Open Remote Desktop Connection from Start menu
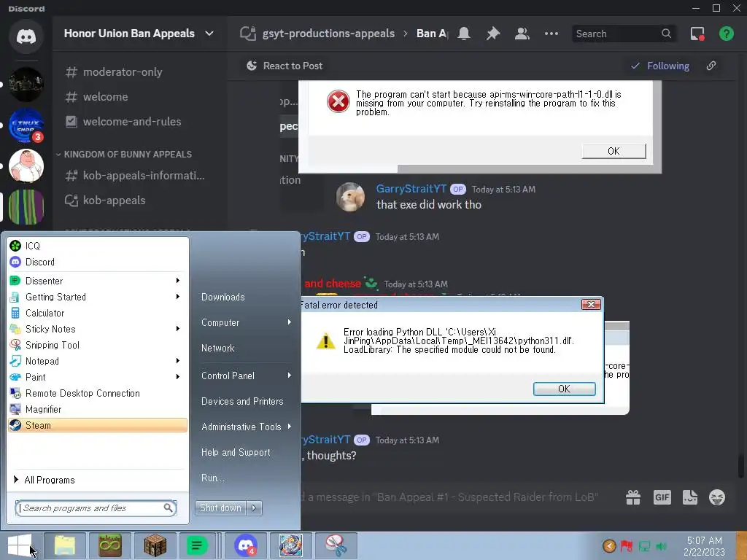This screenshot has width=747, height=560. (98, 393)
